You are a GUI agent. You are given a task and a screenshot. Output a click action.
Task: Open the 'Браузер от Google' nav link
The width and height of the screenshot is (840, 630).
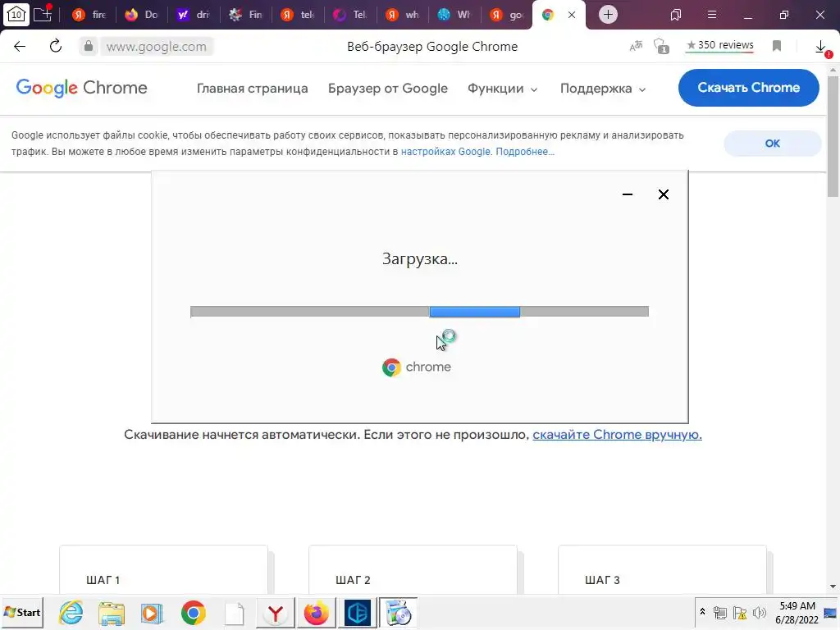[x=388, y=89]
